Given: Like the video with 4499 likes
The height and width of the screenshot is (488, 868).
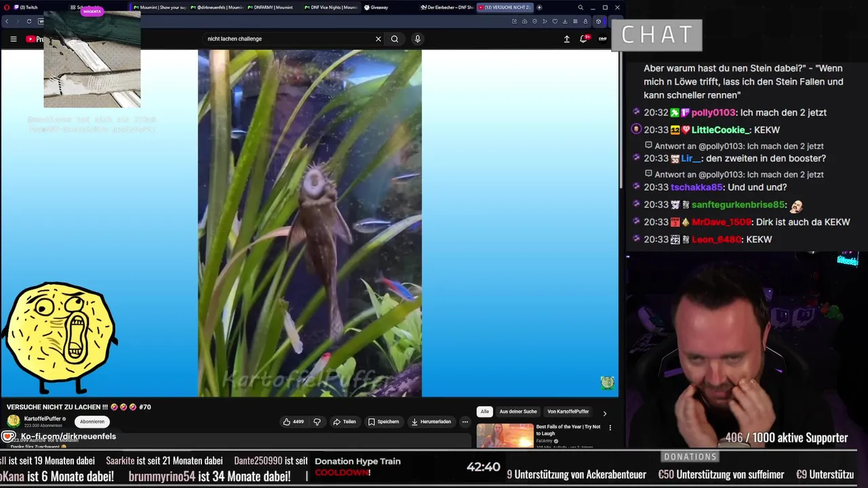Looking at the screenshot, I should 293,422.
